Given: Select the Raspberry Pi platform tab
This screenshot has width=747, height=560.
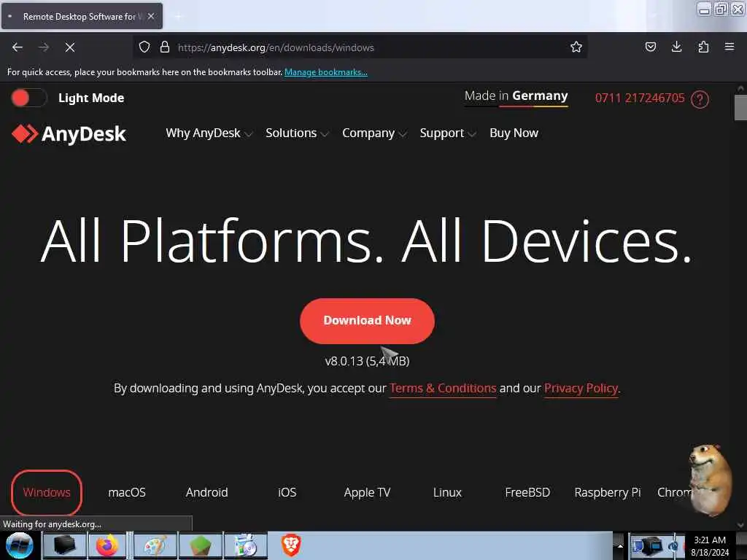Looking at the screenshot, I should click(x=608, y=492).
